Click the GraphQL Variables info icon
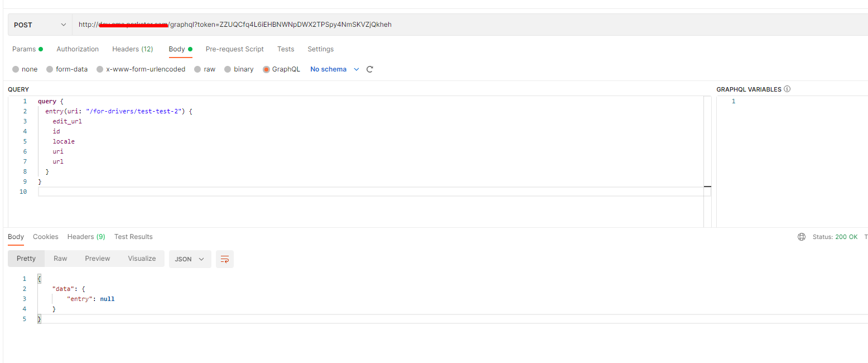868x363 pixels. (x=787, y=88)
